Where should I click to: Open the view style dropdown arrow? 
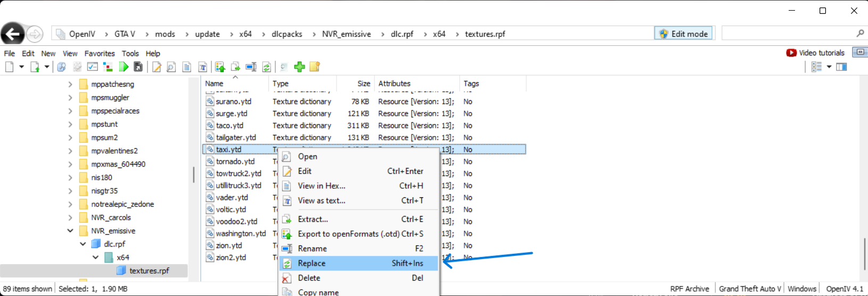[x=829, y=67]
